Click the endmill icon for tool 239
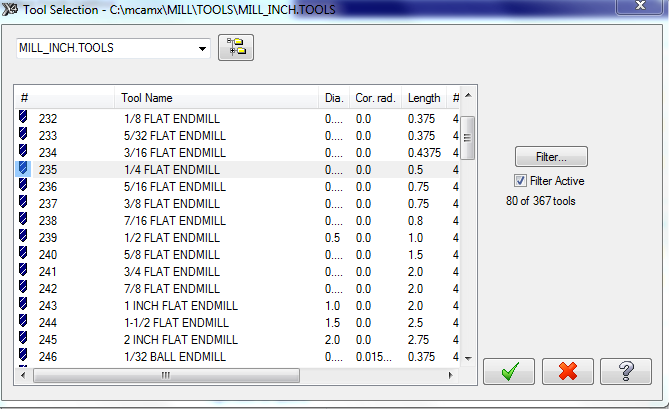669x409 pixels. click(x=24, y=238)
